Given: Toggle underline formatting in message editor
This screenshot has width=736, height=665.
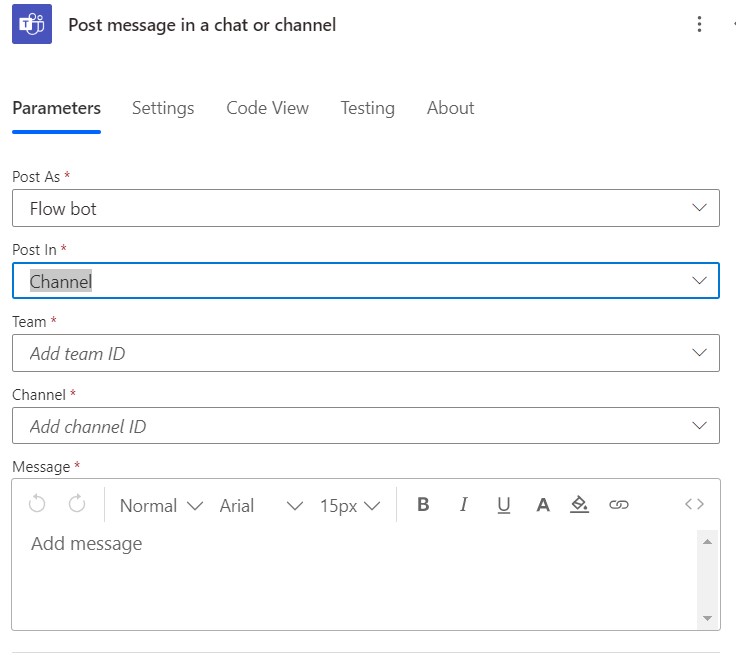Looking at the screenshot, I should (504, 505).
